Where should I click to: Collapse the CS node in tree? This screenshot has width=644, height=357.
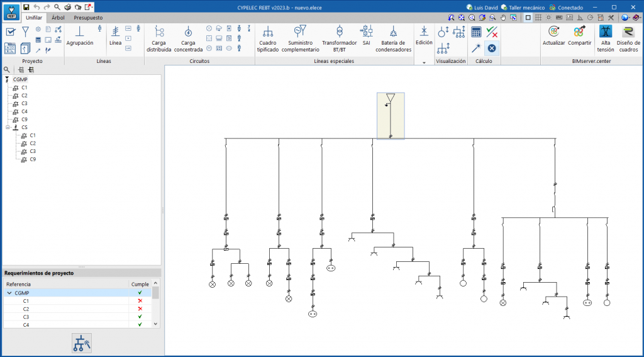point(8,127)
